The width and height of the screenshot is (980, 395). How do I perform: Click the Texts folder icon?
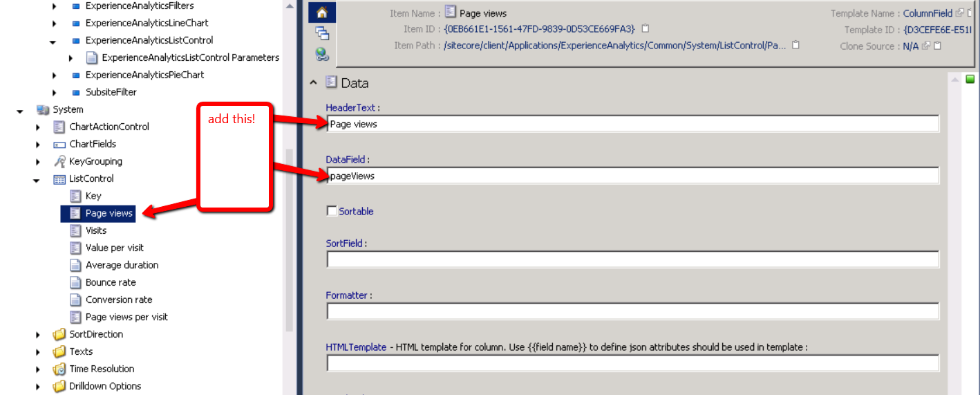click(59, 351)
